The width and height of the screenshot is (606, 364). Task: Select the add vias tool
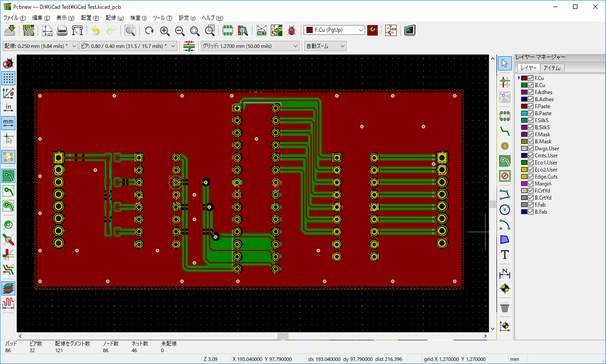[504, 146]
